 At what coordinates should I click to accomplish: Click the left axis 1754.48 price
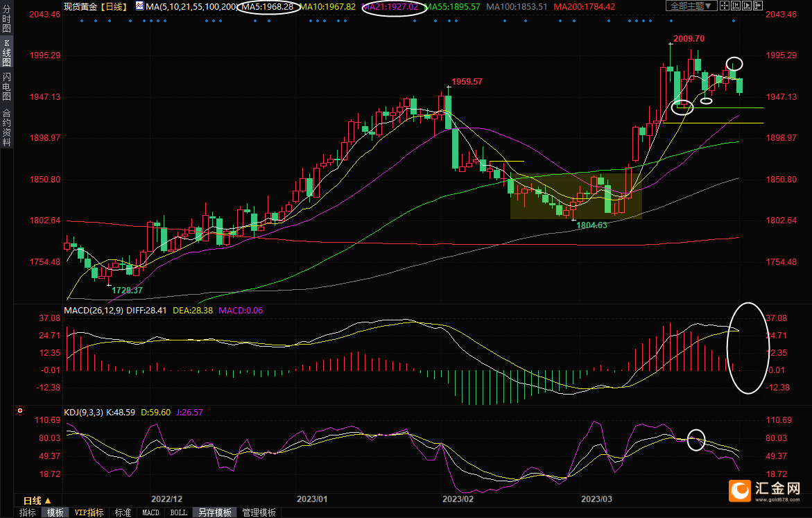tap(45, 262)
